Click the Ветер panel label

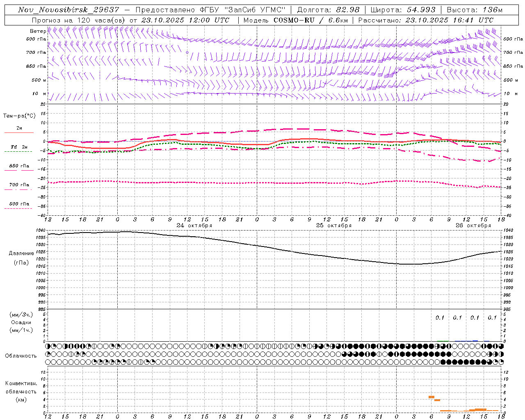(x=38, y=31)
